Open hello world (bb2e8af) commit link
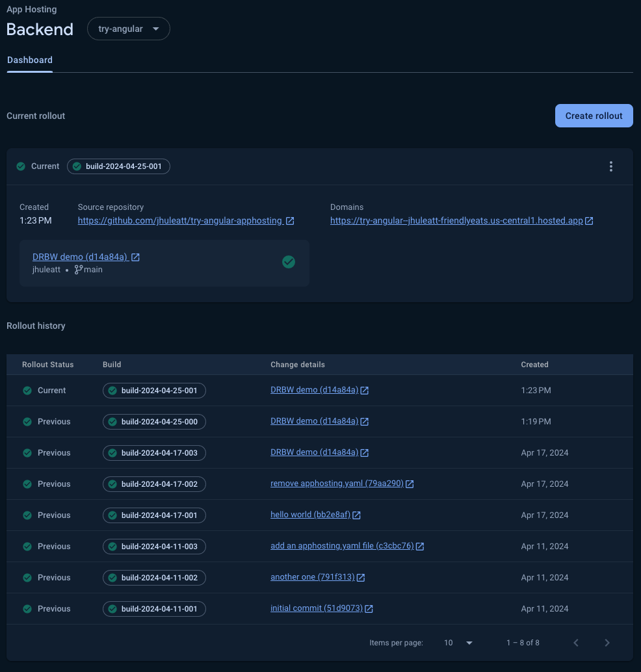 click(x=311, y=515)
